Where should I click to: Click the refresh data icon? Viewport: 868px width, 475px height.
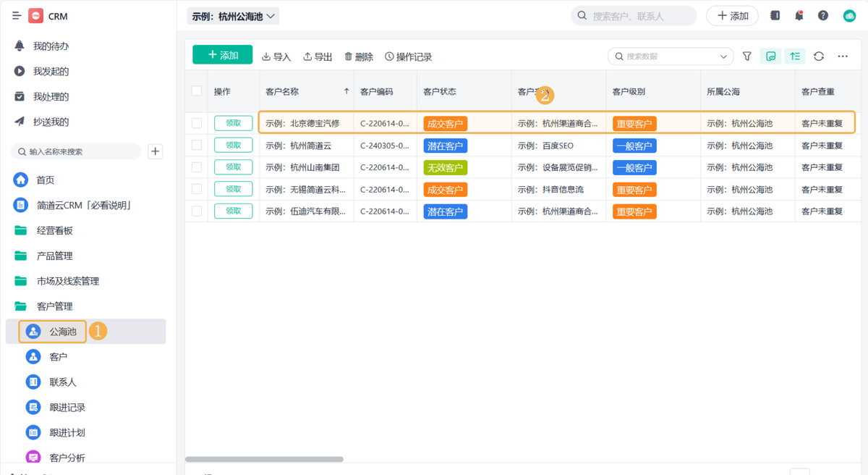tap(819, 56)
